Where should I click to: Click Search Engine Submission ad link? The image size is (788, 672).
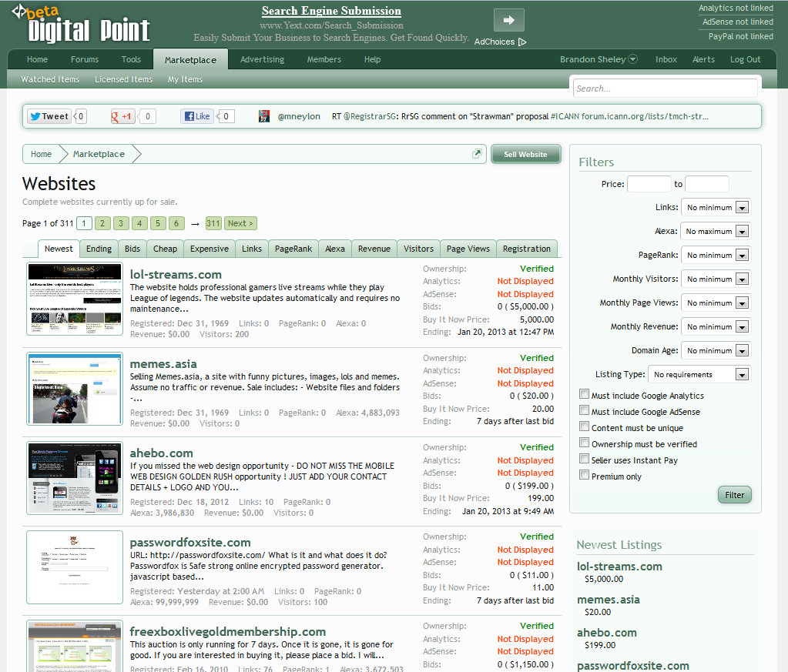click(332, 11)
